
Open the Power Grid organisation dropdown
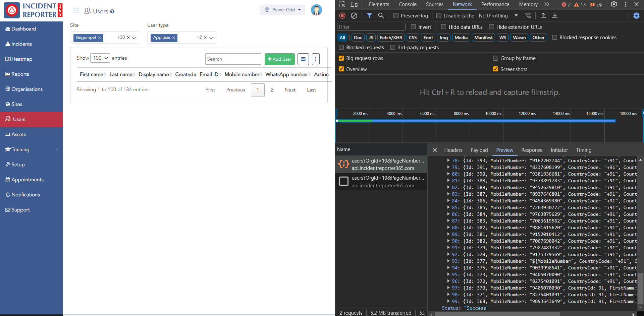pos(282,10)
